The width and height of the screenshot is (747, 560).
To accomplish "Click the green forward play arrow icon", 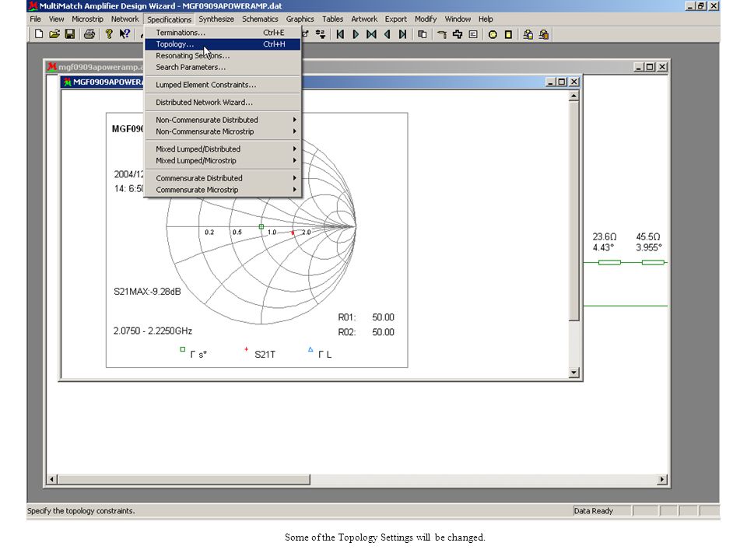I will 356,34.
